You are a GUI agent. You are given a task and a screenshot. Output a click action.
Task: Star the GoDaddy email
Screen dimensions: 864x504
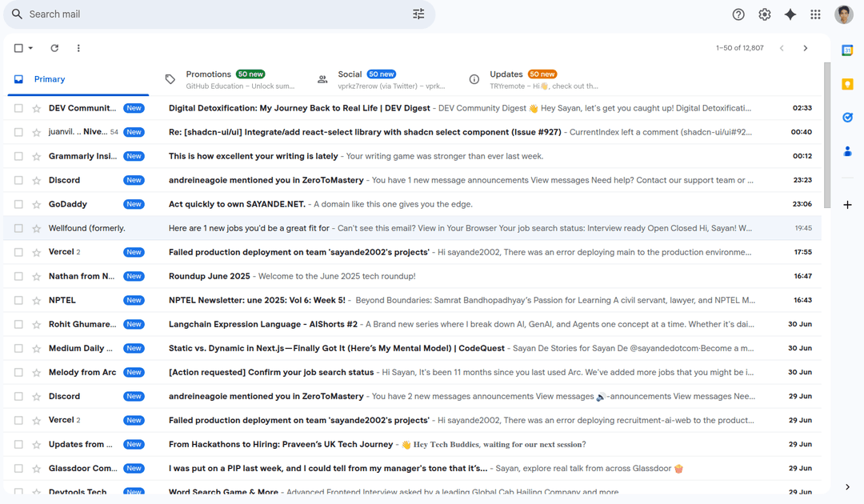[37, 204]
